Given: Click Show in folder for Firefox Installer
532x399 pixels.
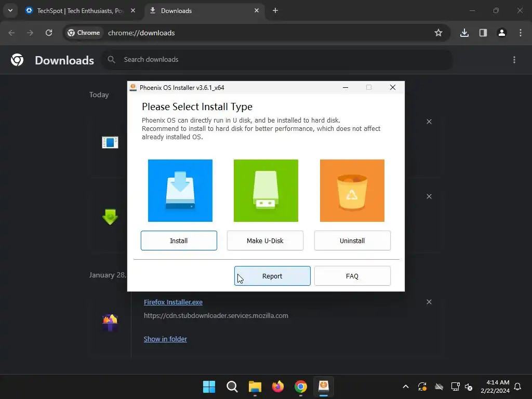Looking at the screenshot, I should pyautogui.click(x=165, y=339).
